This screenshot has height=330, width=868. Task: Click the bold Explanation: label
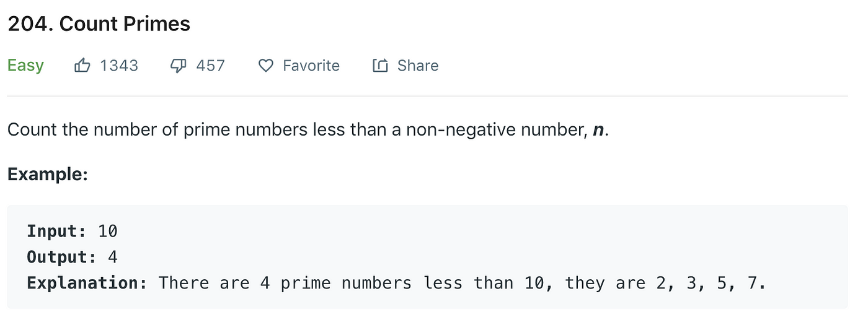coord(87,283)
